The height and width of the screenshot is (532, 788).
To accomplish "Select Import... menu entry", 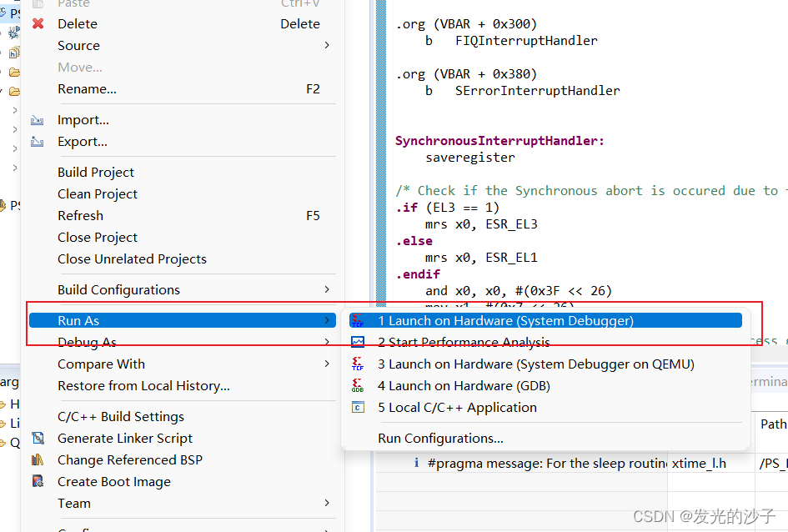I will coord(183,120).
